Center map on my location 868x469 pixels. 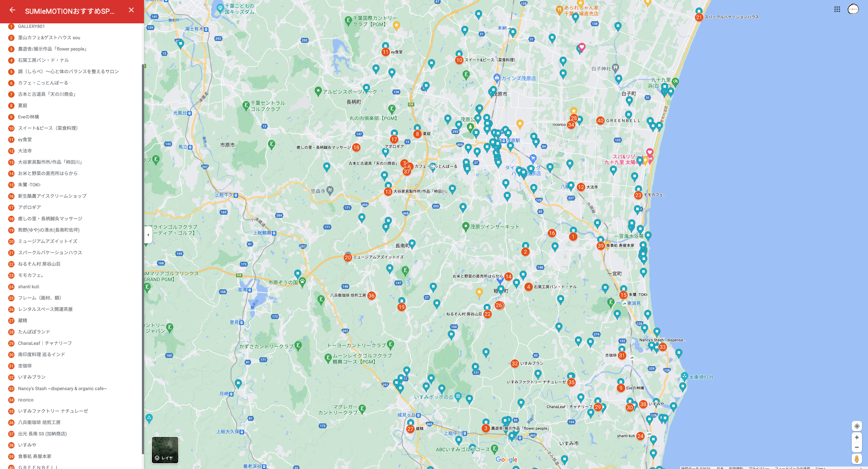(857, 426)
